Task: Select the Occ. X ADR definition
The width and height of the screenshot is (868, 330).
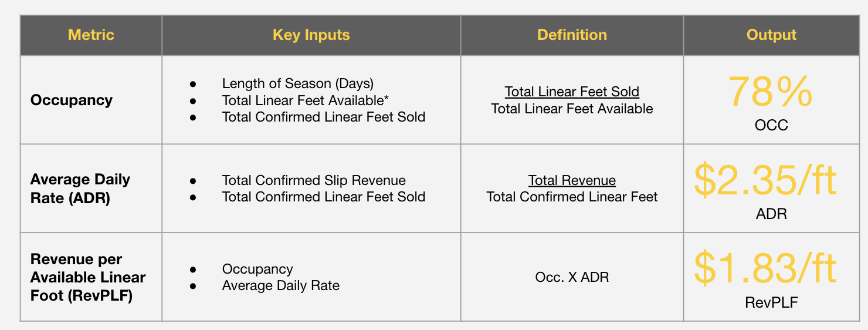Action: pyautogui.click(x=572, y=277)
